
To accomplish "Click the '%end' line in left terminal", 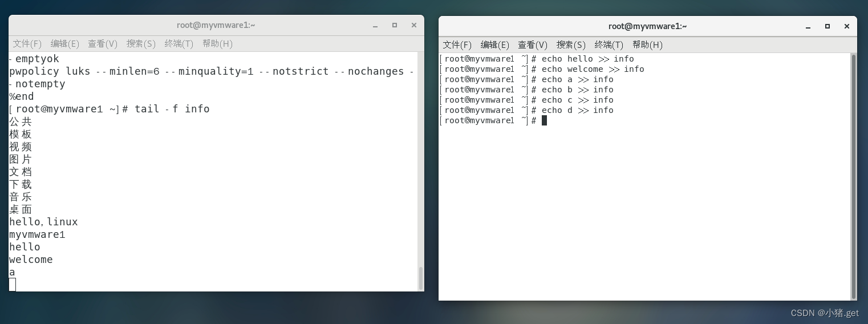I will [22, 96].
